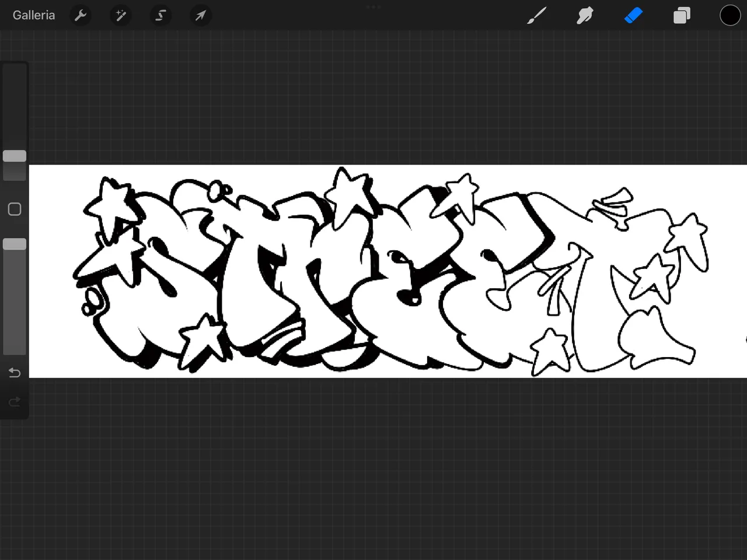Tap the star at lower left of graffiti
747x560 pixels.
point(201,341)
